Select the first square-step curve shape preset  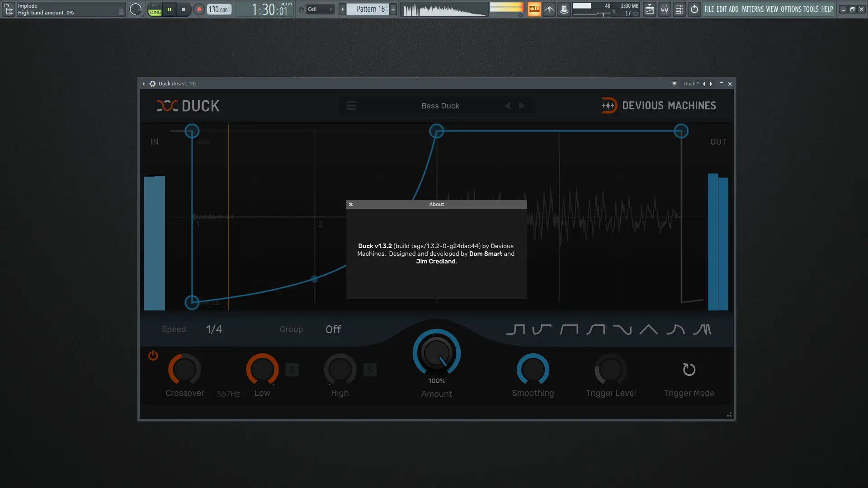click(515, 329)
